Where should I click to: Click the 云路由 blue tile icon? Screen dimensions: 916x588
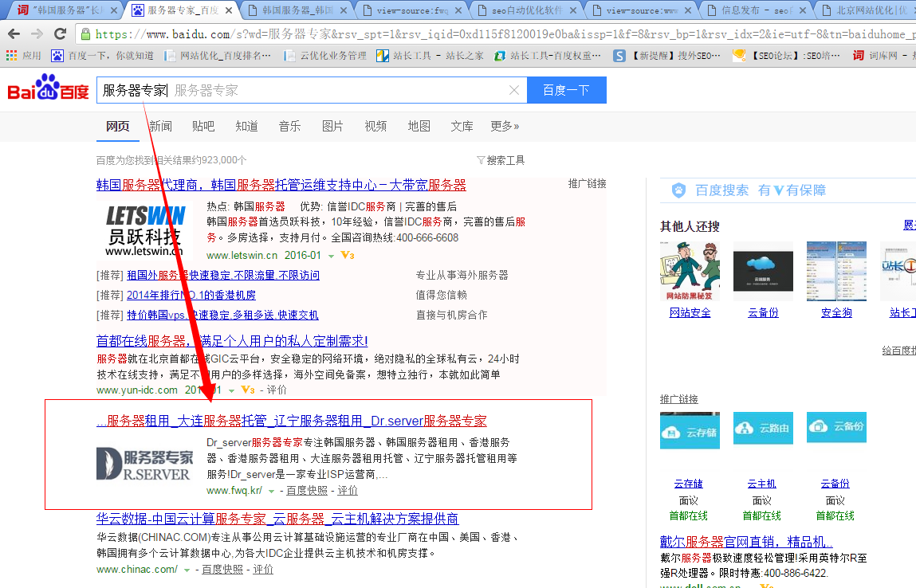pos(763,427)
